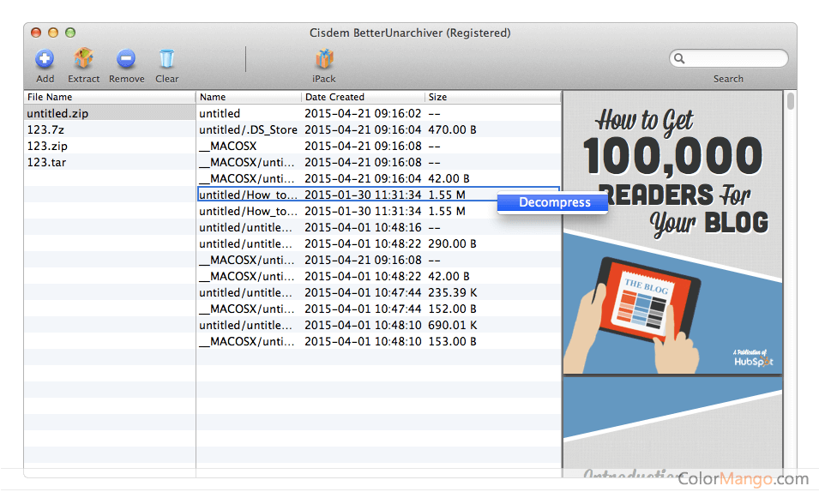Sort by Date Created column header

pos(362,97)
